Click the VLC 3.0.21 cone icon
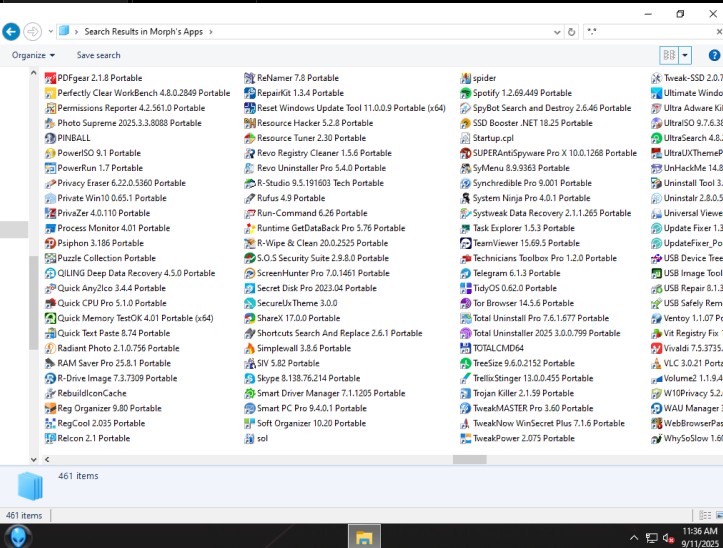723x548 pixels. [x=656, y=363]
